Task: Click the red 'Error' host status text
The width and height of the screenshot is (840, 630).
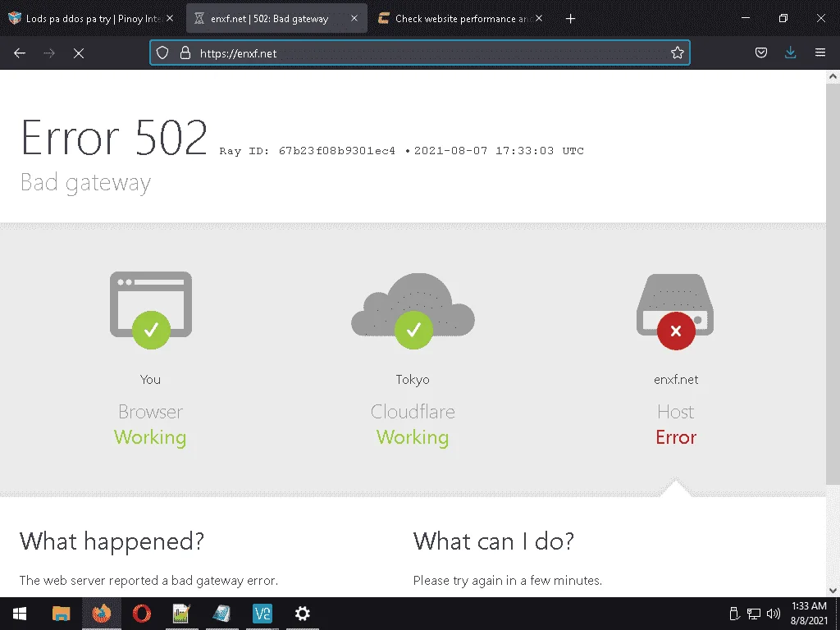Action: click(x=676, y=437)
